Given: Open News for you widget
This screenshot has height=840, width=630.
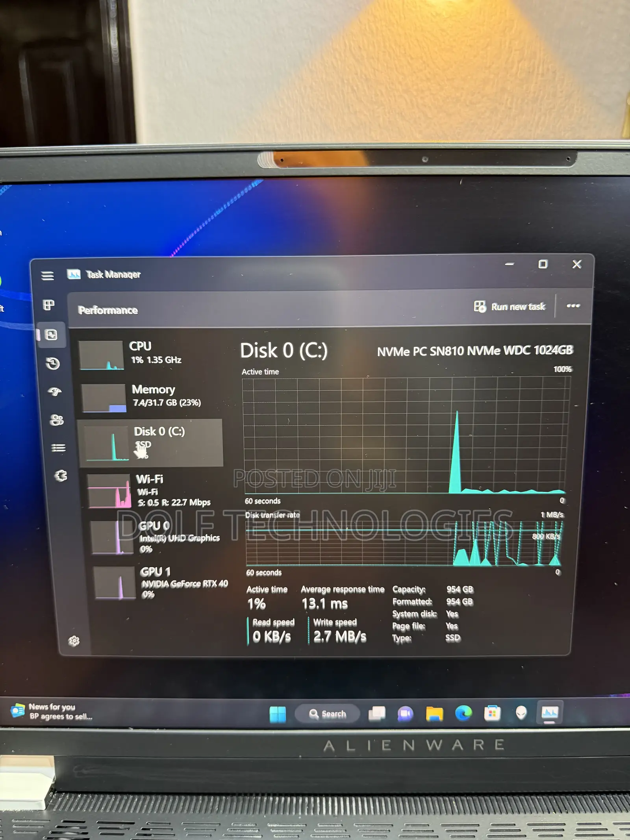Looking at the screenshot, I should click(52, 712).
